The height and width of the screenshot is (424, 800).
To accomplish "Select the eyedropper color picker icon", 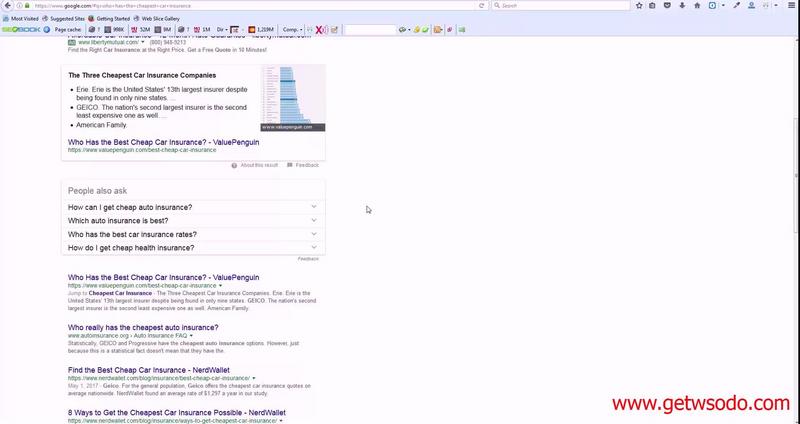I will 736,6.
